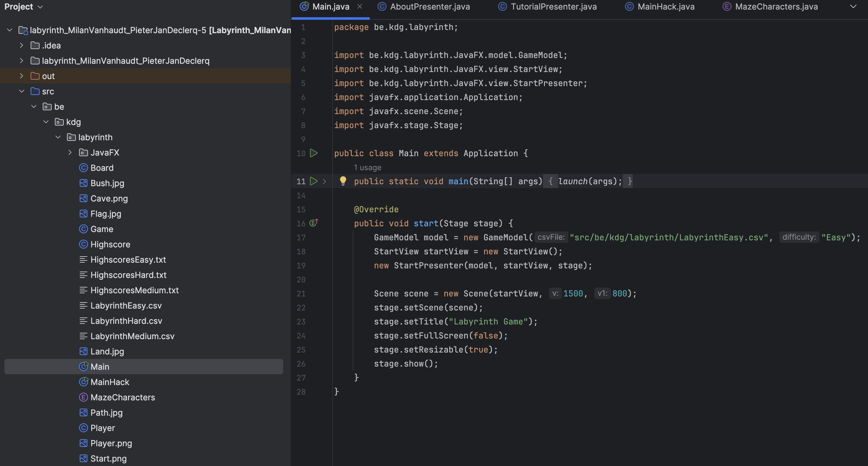868x466 pixels.
Task: Open the Bush.jpg image file
Action: click(107, 183)
